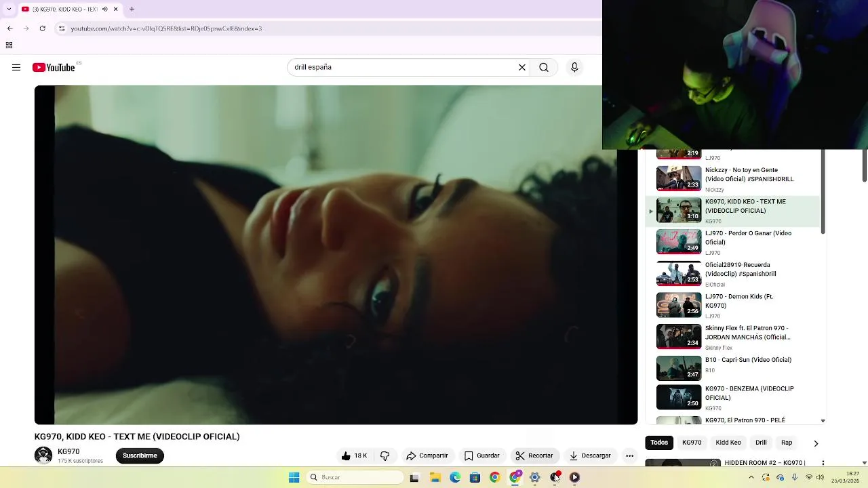Click the browser address bar URL

(x=166, y=28)
